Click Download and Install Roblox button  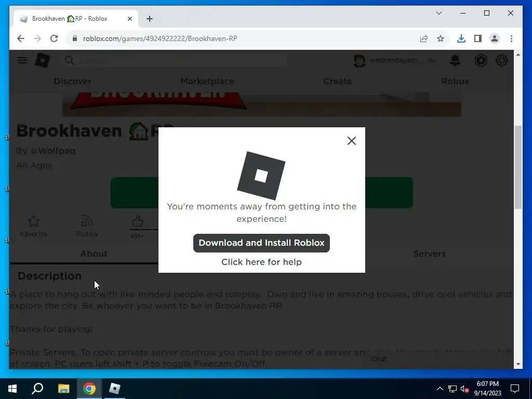pyautogui.click(x=261, y=243)
